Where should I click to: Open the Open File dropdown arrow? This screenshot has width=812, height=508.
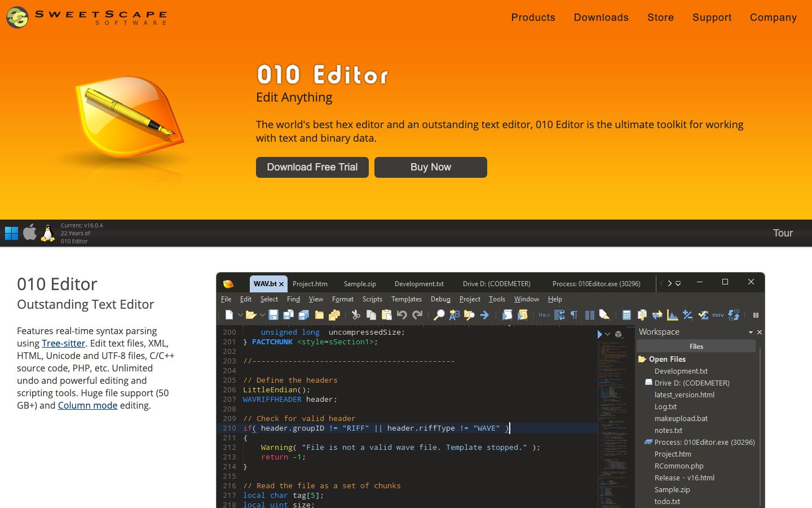[x=262, y=315]
